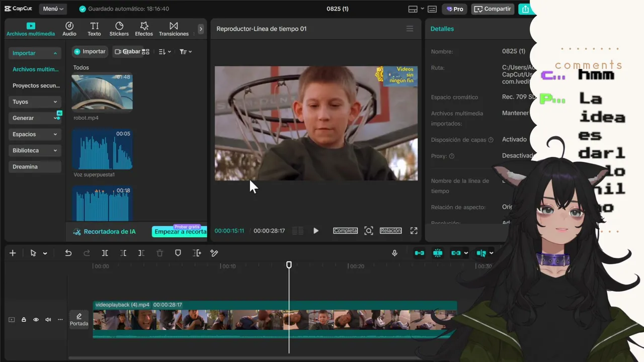Screen dimensions: 644x362
Task: Delete left of playhead
Action: 123,253
